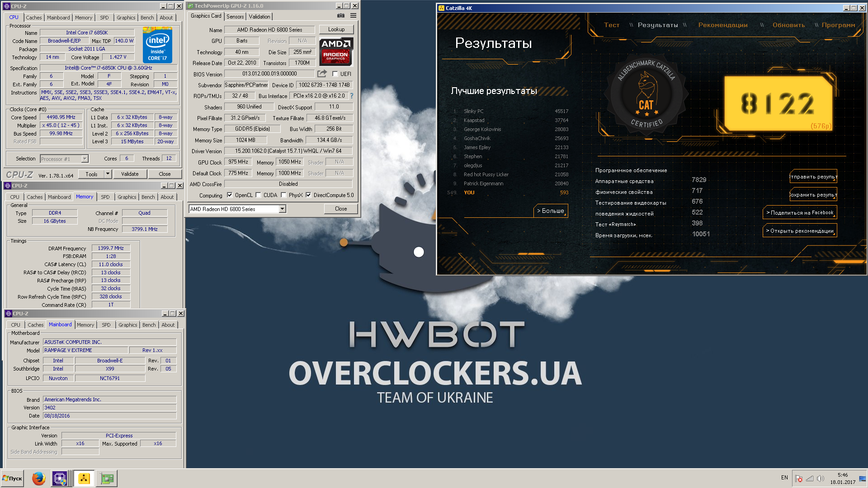Click the RAMPAGE V EXTREME model field
This screenshot has height=488, width=868.
(x=85, y=350)
